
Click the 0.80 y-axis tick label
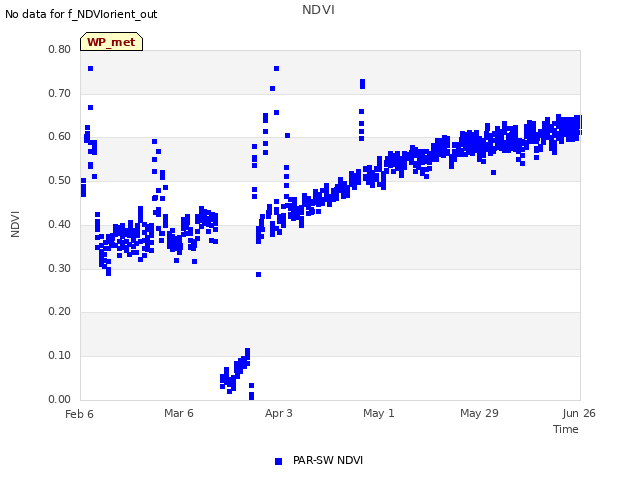pyautogui.click(x=59, y=49)
